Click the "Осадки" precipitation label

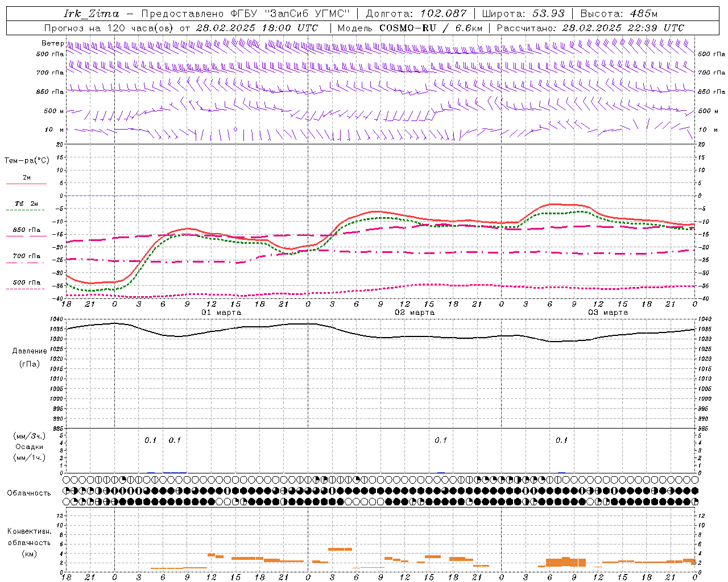30,447
